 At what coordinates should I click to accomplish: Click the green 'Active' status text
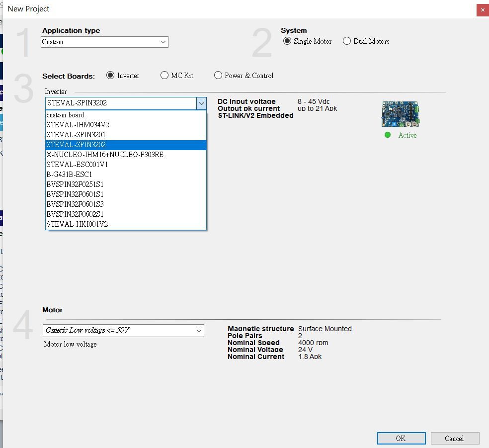[407, 135]
